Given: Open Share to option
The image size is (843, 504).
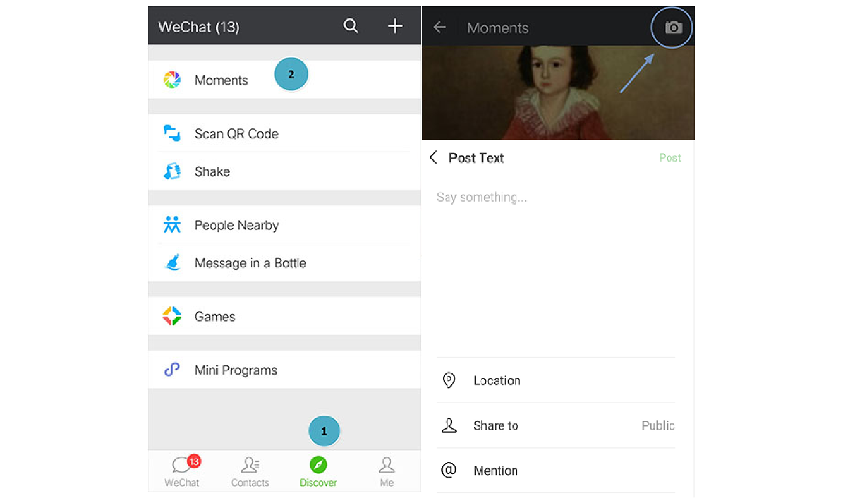Looking at the screenshot, I should coord(556,425).
